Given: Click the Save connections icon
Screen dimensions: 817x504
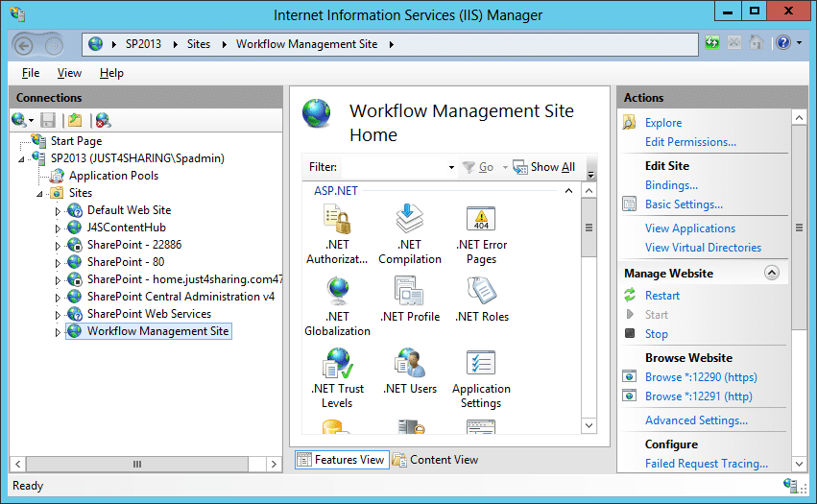Looking at the screenshot, I should 48,120.
